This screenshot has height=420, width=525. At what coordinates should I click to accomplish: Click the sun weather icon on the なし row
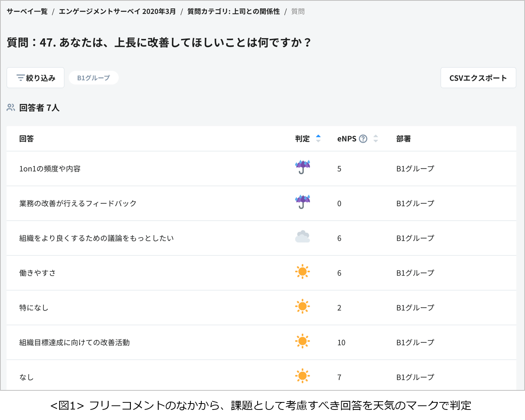[x=302, y=376]
